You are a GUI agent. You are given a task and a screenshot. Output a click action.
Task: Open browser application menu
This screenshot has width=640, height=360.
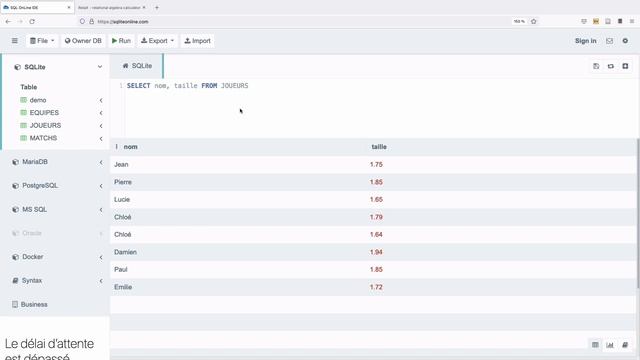[x=631, y=21]
